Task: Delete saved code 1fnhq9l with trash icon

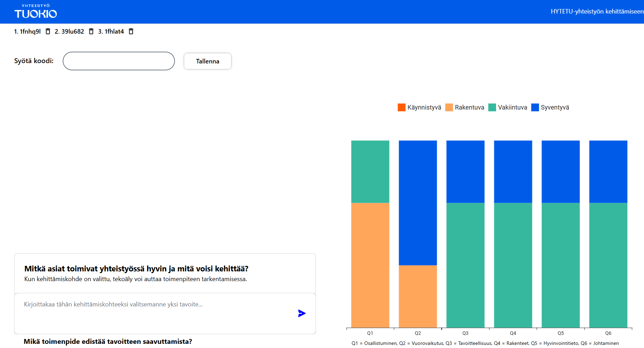Action: tap(48, 32)
